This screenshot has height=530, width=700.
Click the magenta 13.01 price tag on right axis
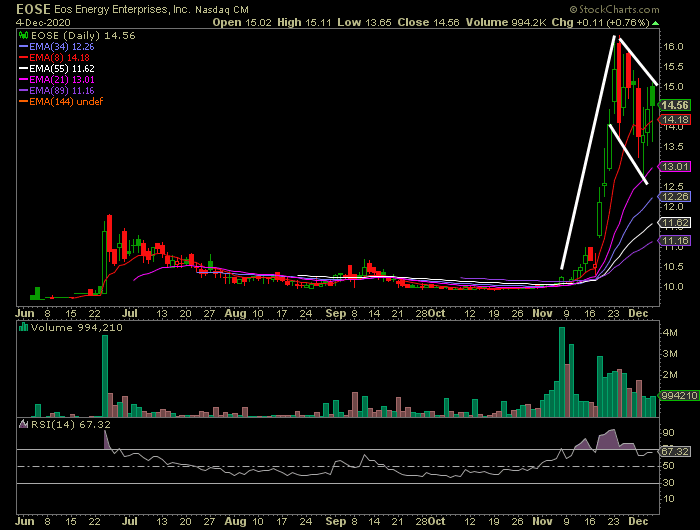675,167
